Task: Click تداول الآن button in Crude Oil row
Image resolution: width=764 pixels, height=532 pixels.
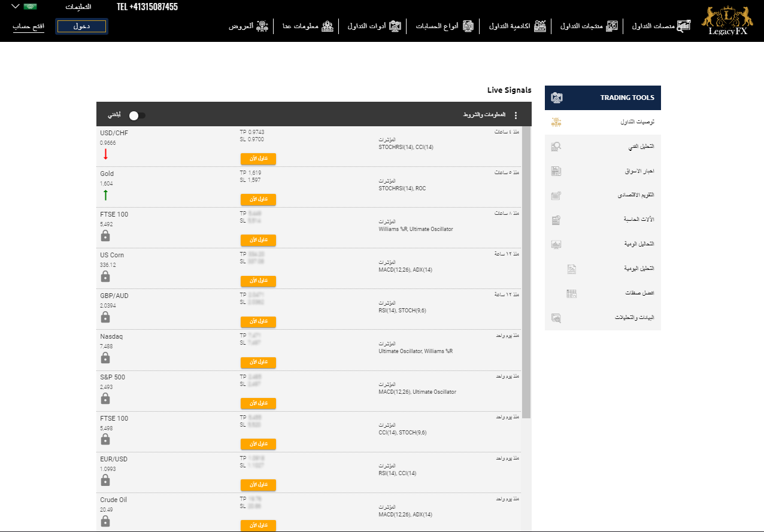Action: (258, 525)
